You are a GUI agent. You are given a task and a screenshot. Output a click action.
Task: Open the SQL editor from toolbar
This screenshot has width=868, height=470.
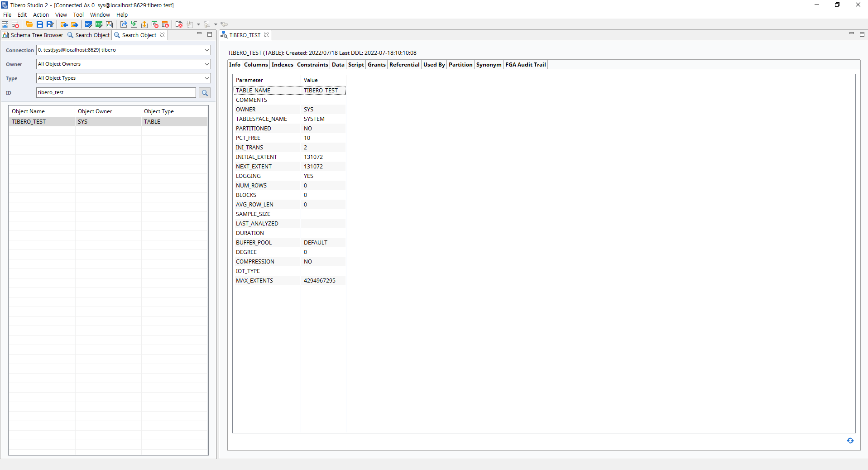tap(88, 24)
